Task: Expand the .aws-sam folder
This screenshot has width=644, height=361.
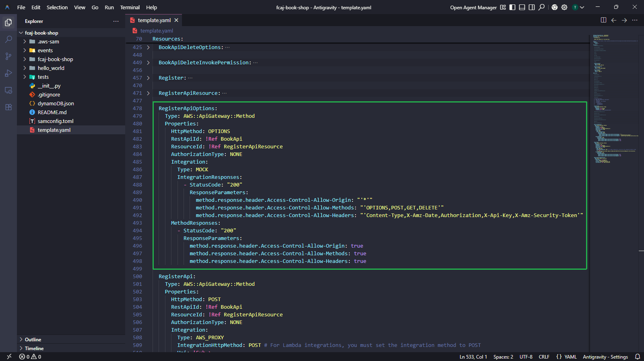Action: [x=71, y=42]
